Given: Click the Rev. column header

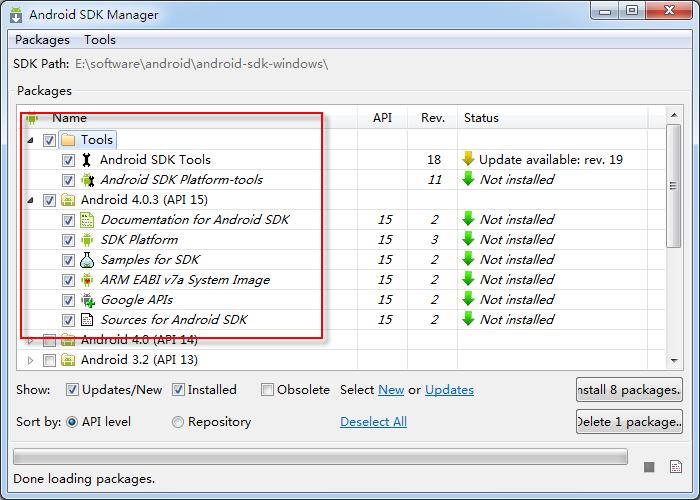Looking at the screenshot, I should (x=433, y=118).
